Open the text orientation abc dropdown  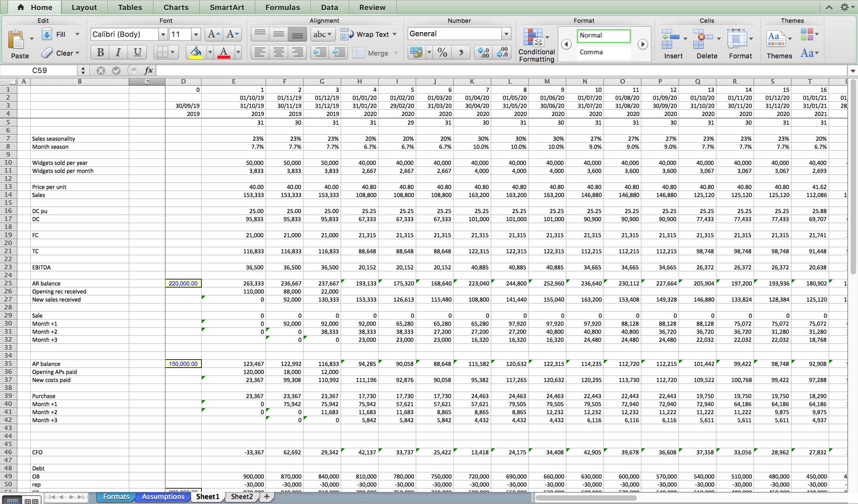(x=322, y=34)
